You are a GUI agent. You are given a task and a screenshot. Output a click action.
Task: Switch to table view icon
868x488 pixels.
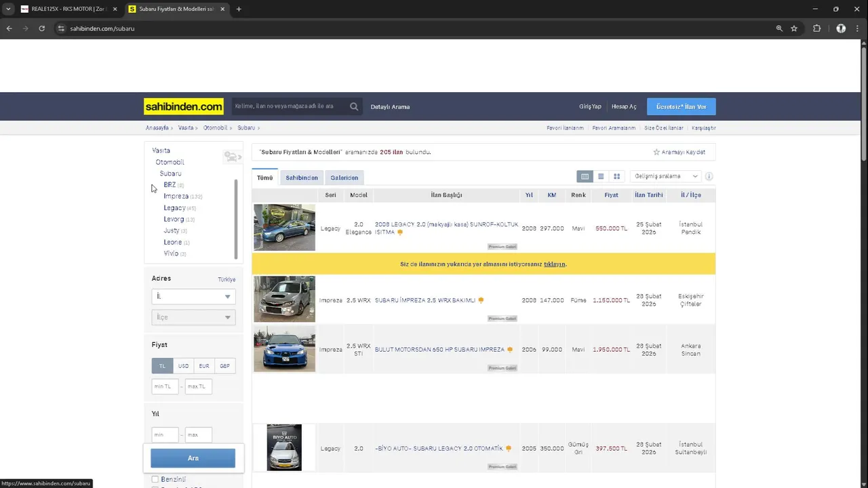tap(585, 176)
